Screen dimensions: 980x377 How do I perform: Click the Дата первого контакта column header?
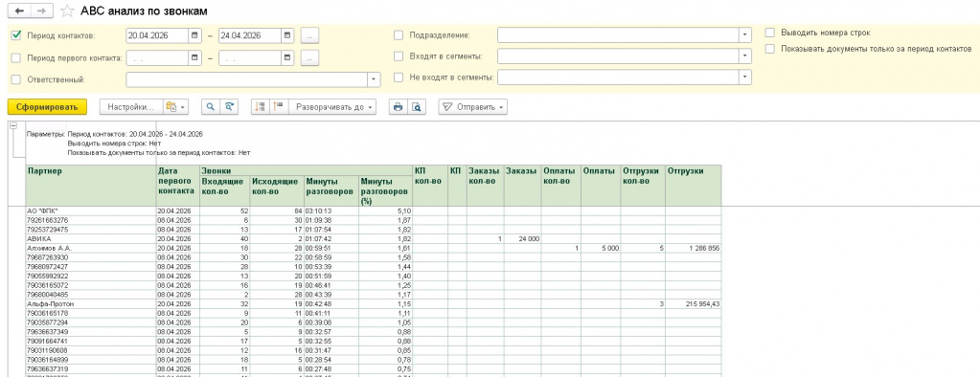pos(177,186)
